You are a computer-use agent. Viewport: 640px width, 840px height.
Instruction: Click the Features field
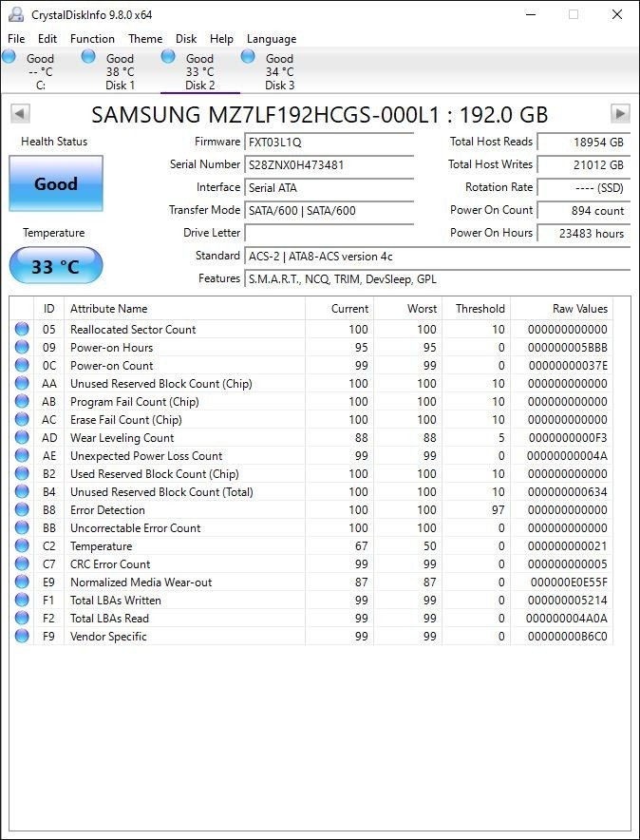437,278
